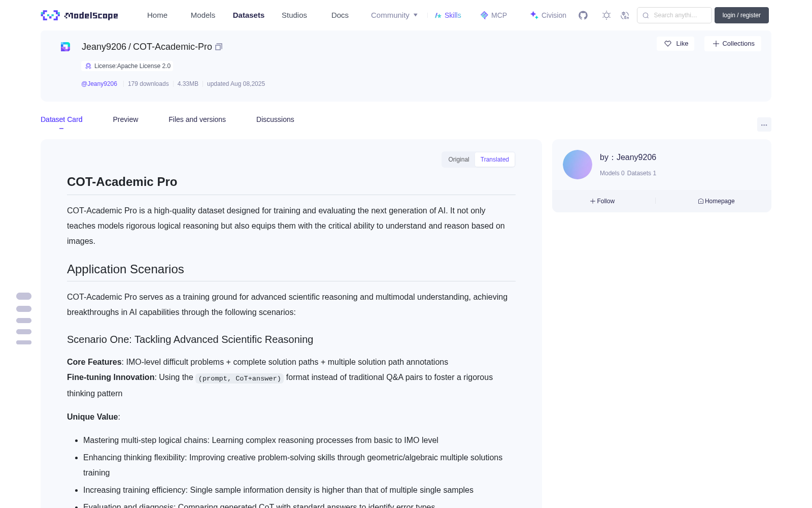Click the "by：Jeany9206" author name
The height and width of the screenshot is (508, 812).
(x=628, y=157)
